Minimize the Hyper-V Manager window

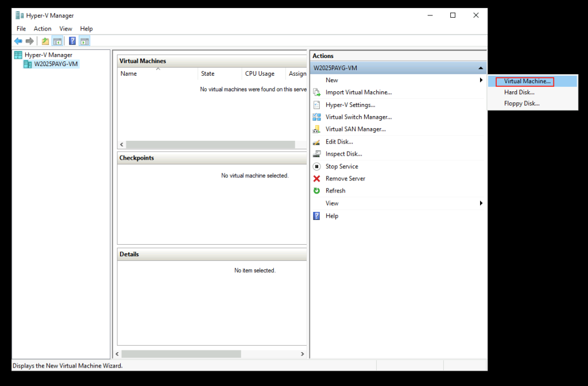coord(430,15)
